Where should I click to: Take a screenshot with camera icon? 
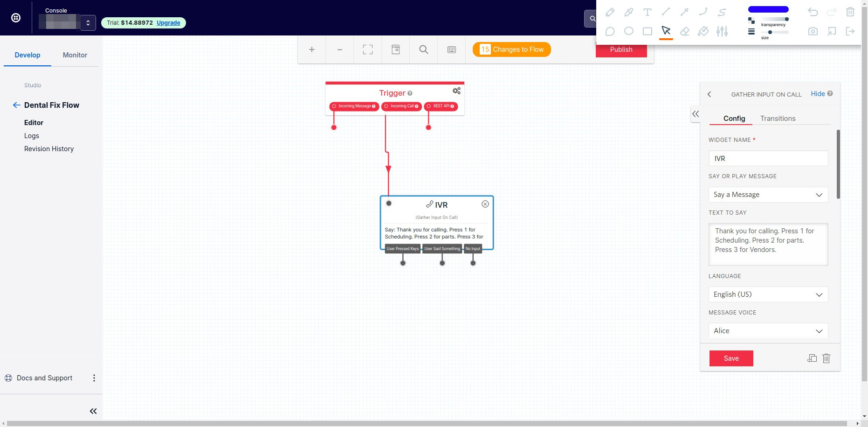pos(813,31)
